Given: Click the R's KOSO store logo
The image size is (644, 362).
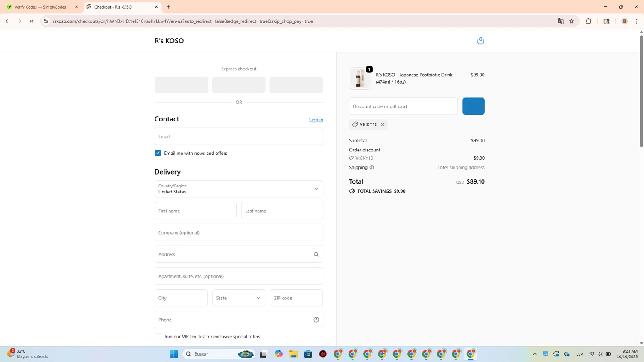Looking at the screenshot, I should [x=169, y=41].
